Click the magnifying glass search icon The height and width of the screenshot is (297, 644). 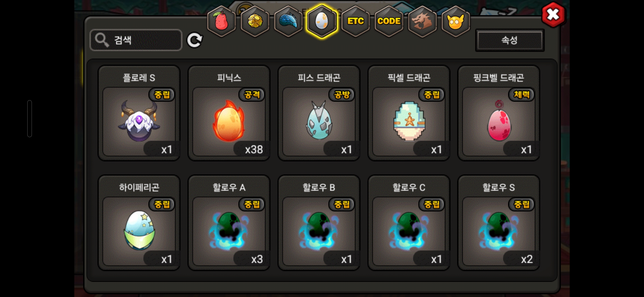pos(102,40)
